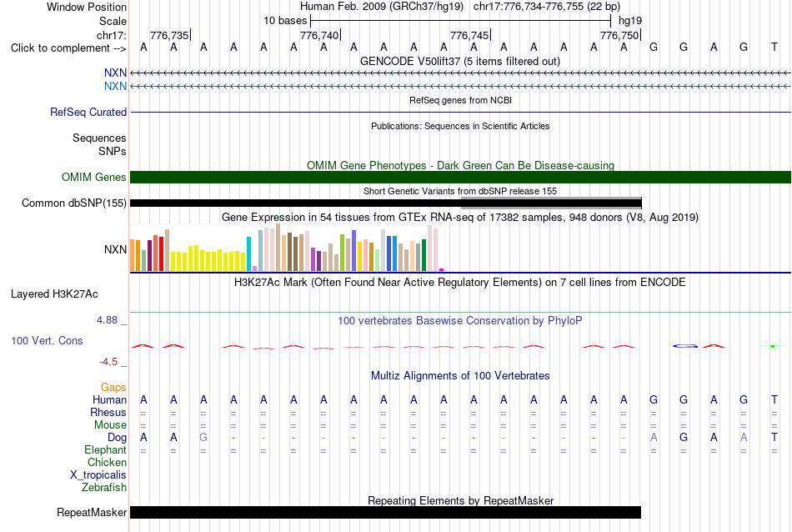Viewport: 792px width, 532px height.
Task: Click the 4.88 upper PhyloP scale value
Action: (x=107, y=320)
